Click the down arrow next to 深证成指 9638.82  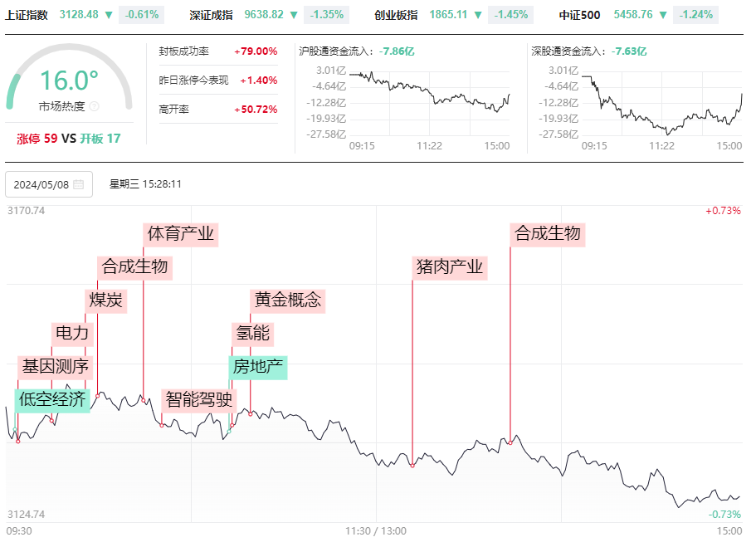[x=294, y=15]
